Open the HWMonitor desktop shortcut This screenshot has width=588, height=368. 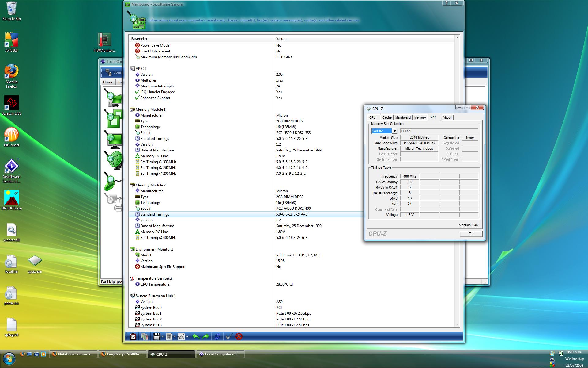click(x=104, y=42)
